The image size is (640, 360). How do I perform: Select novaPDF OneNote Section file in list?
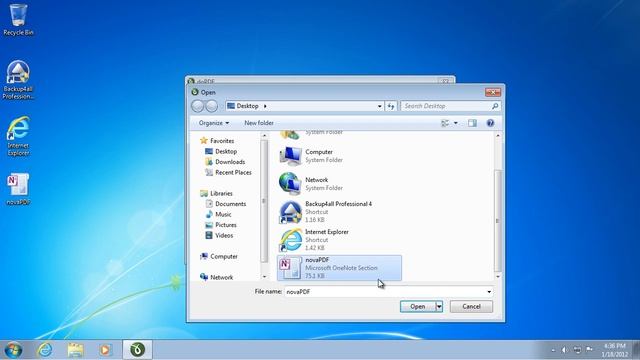coord(339,268)
